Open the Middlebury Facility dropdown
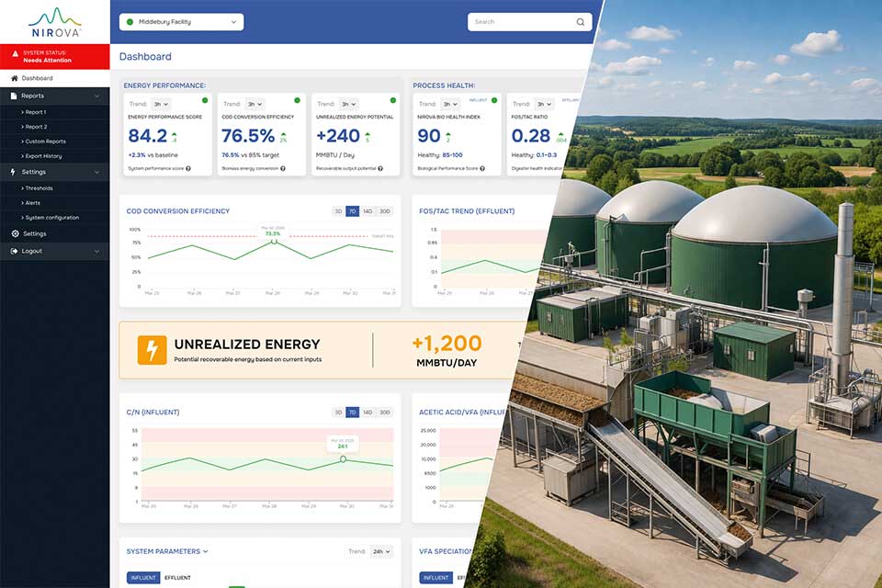The image size is (882, 588). 181,22
